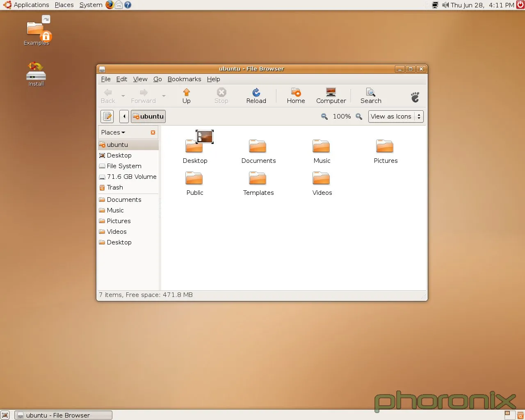Click the red power/logout button
The height and width of the screenshot is (420, 525).
(x=520, y=5)
